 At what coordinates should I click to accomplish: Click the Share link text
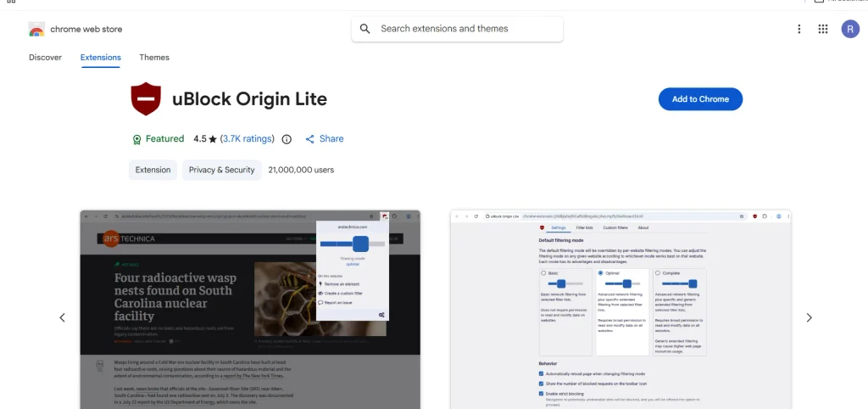coord(331,139)
